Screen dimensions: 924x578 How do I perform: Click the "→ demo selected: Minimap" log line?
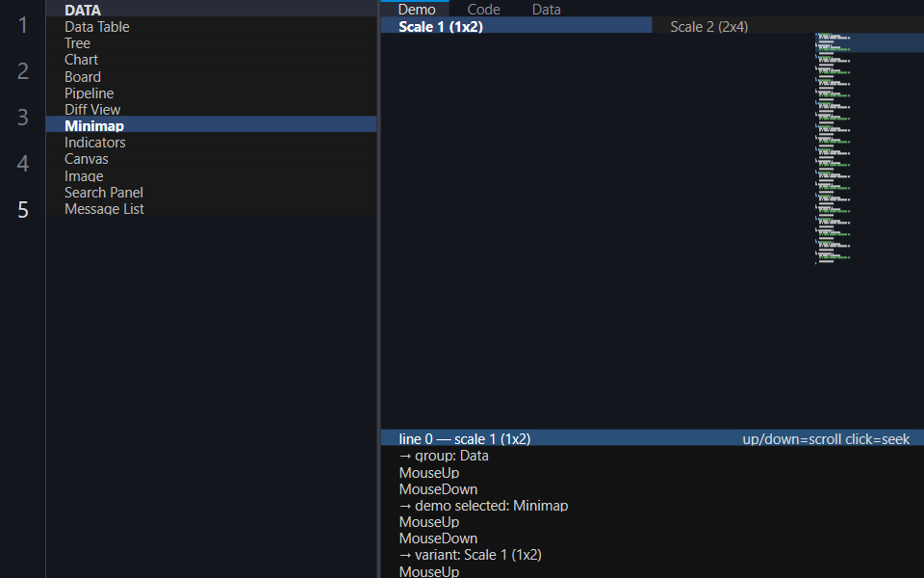click(483, 506)
